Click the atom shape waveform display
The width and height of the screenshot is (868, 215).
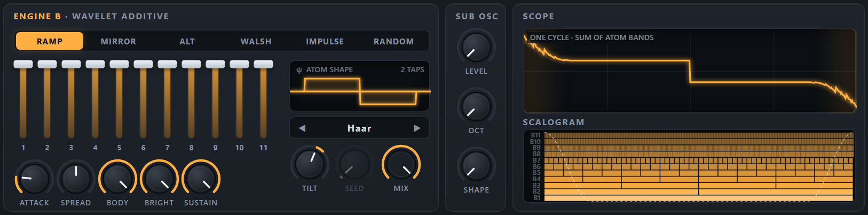tap(359, 86)
